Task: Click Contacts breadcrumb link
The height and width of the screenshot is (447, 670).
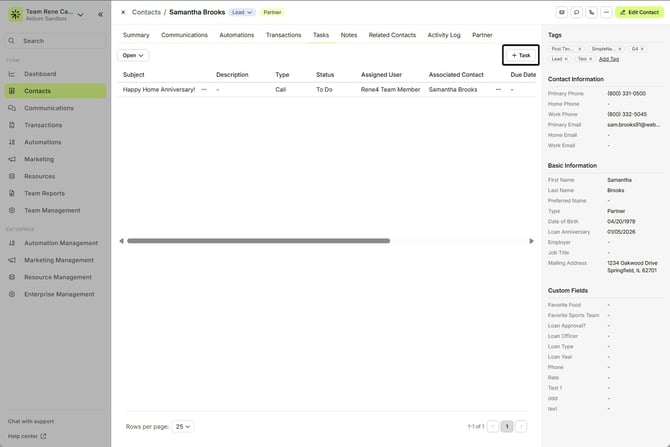Action: 146,12
